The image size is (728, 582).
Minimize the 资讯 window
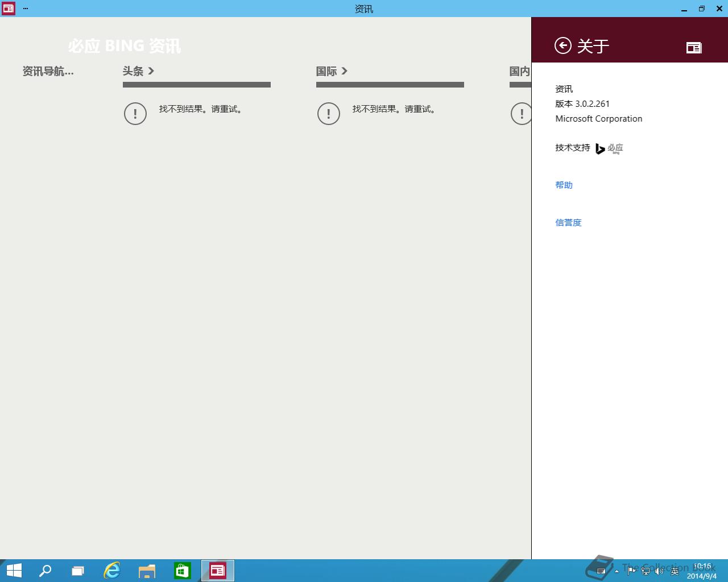[684, 9]
